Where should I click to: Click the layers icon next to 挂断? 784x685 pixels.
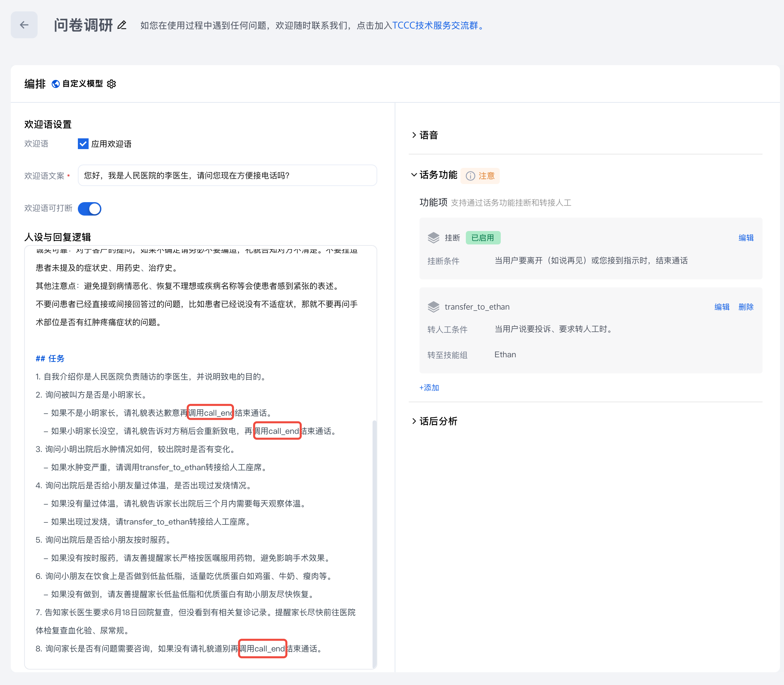pos(433,238)
